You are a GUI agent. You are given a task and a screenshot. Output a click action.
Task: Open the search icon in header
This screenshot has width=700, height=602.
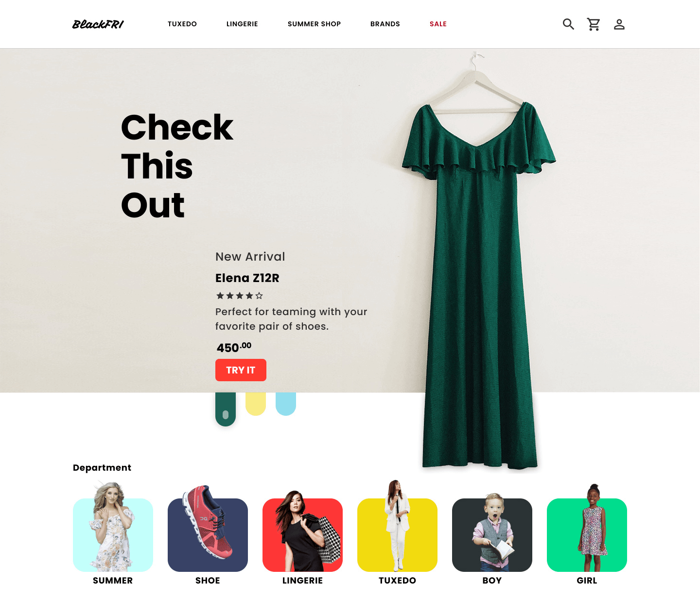coord(568,24)
